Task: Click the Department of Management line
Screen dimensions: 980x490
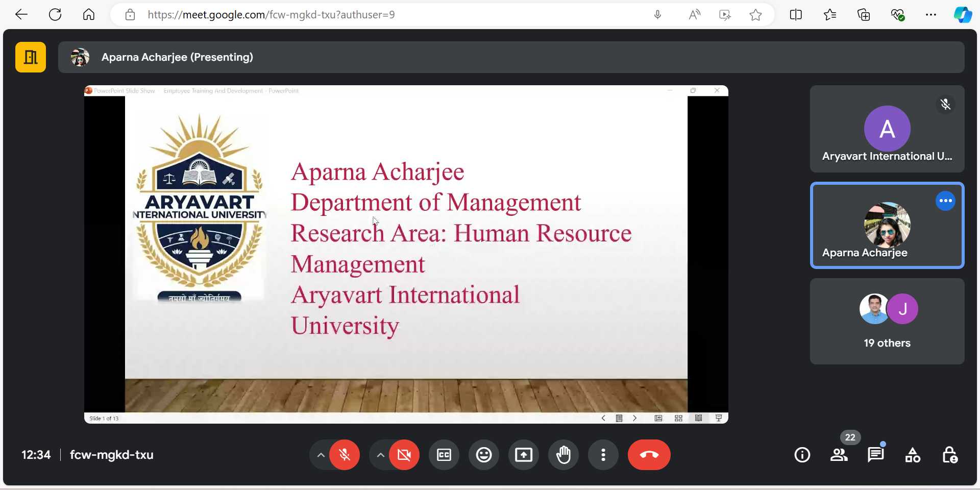Action: click(x=436, y=203)
